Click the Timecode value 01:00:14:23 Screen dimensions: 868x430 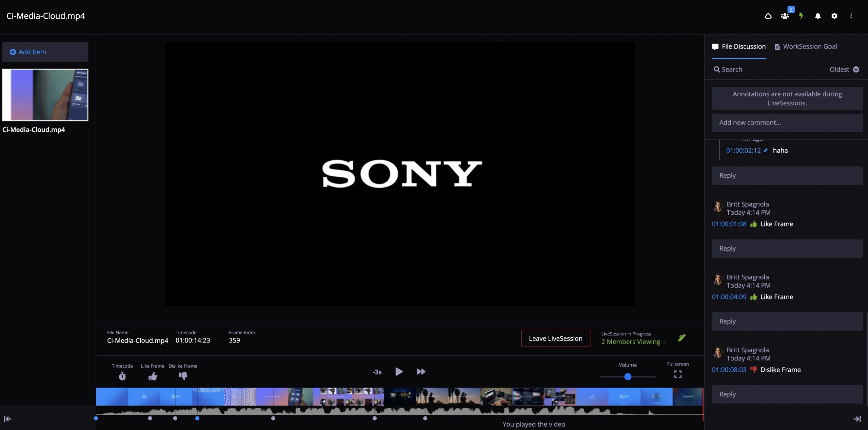193,340
